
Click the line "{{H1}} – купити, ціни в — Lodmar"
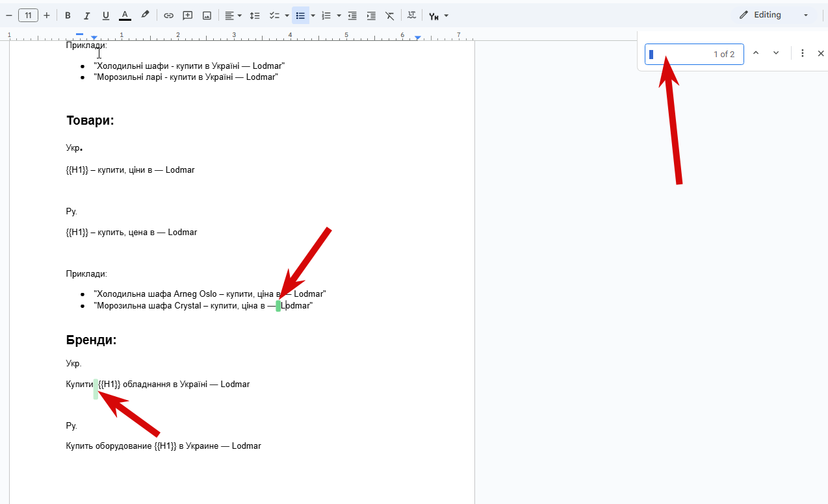130,170
